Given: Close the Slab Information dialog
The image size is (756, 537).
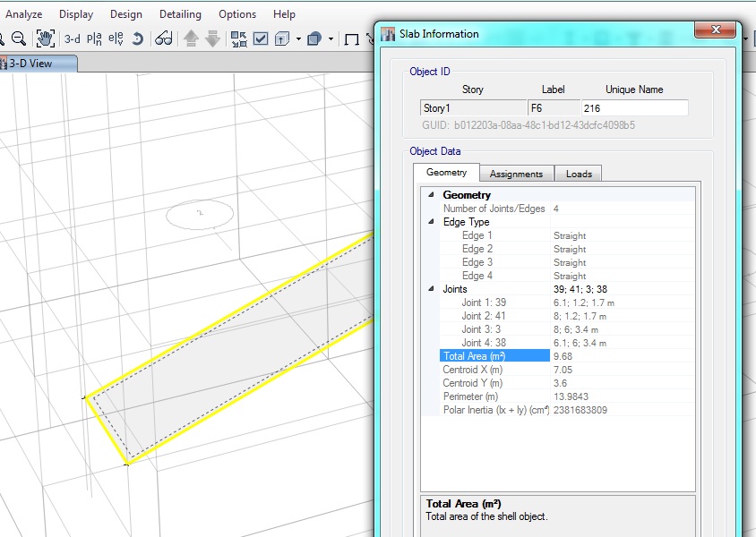Looking at the screenshot, I should 716,30.
